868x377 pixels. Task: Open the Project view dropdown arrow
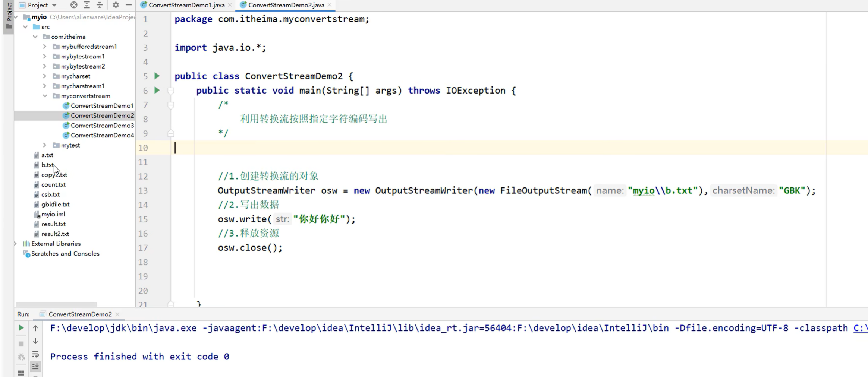click(x=54, y=5)
